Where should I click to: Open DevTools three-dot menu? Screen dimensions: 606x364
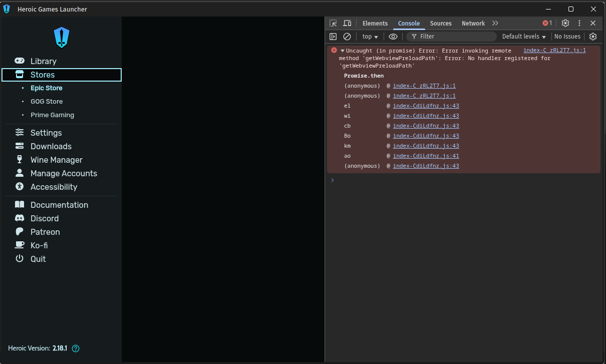click(x=579, y=23)
